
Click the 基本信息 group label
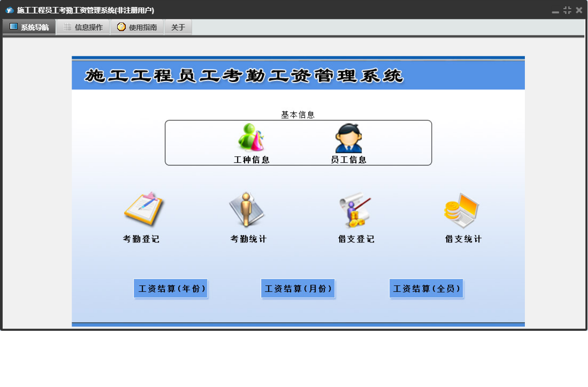click(298, 115)
